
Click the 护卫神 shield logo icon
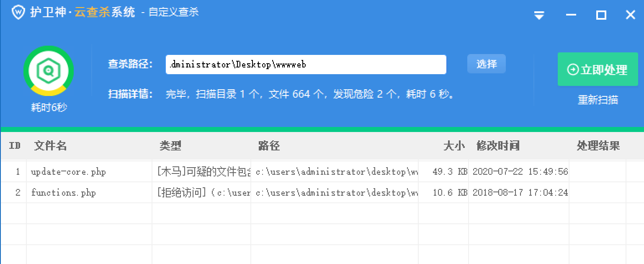(18, 13)
